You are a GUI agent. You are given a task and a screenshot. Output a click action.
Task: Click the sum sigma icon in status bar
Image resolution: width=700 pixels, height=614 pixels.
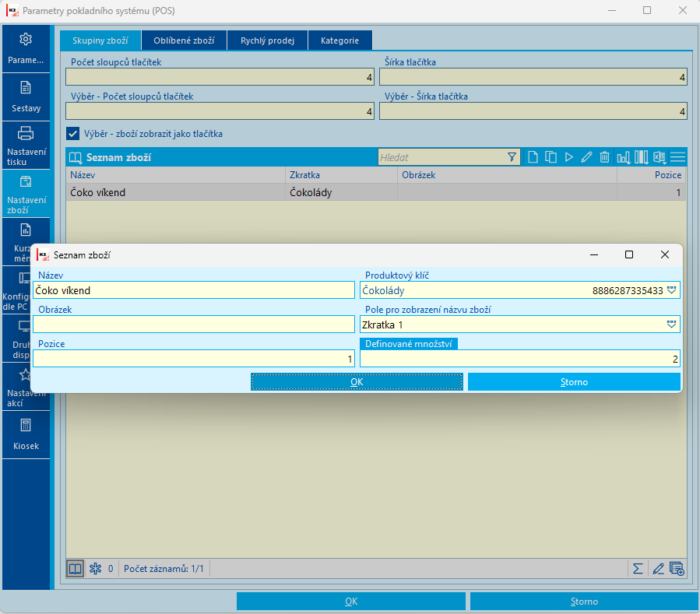[x=638, y=569]
